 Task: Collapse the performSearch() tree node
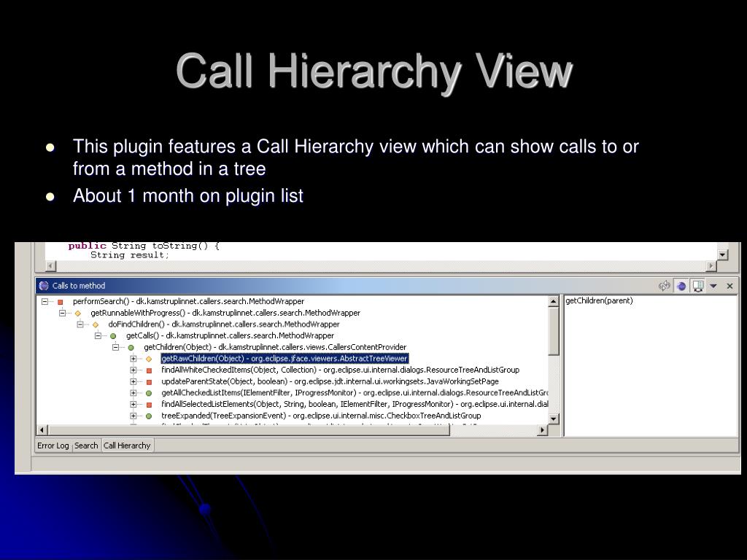point(44,301)
